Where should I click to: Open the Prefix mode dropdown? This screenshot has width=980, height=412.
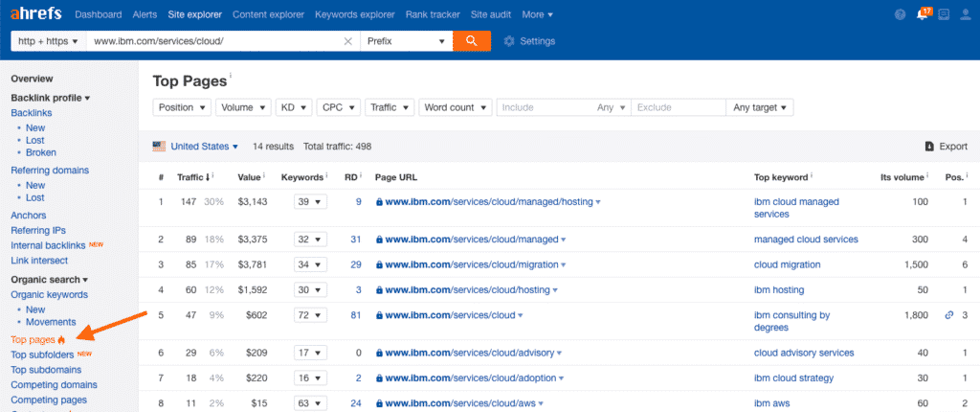pos(406,41)
